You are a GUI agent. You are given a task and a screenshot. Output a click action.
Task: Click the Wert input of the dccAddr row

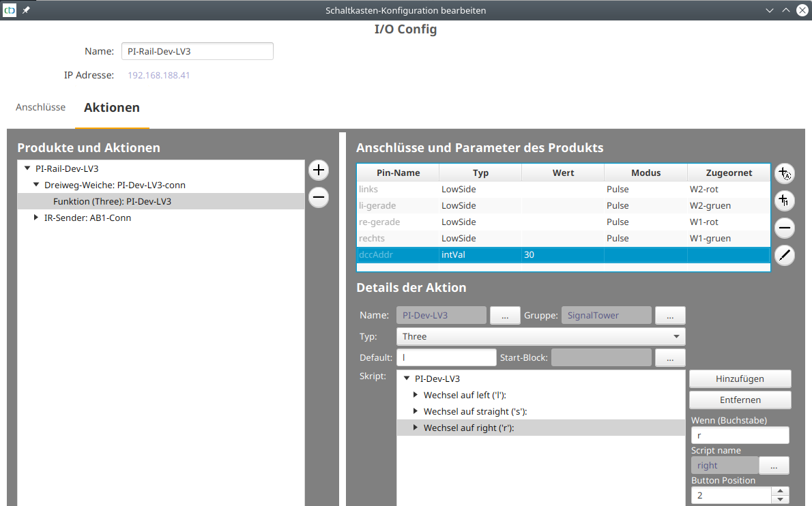562,254
